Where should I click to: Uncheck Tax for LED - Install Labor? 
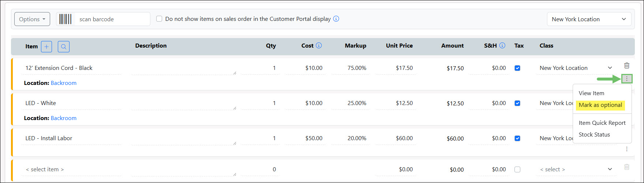(517, 138)
